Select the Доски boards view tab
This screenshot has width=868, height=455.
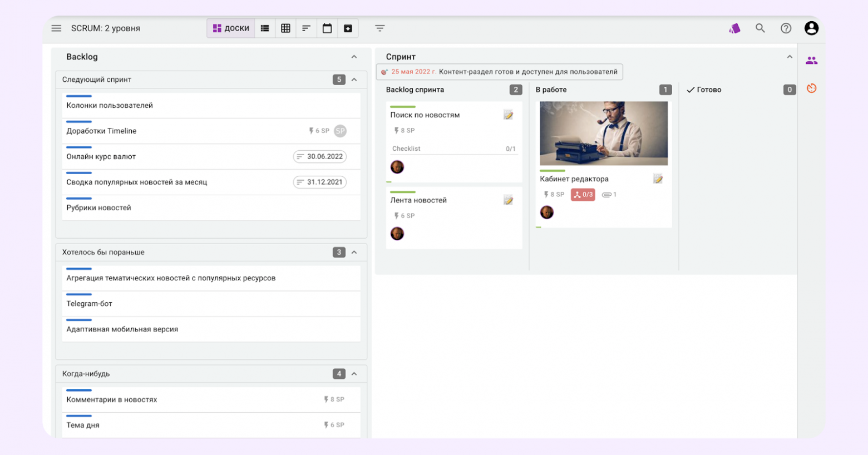[x=231, y=28]
